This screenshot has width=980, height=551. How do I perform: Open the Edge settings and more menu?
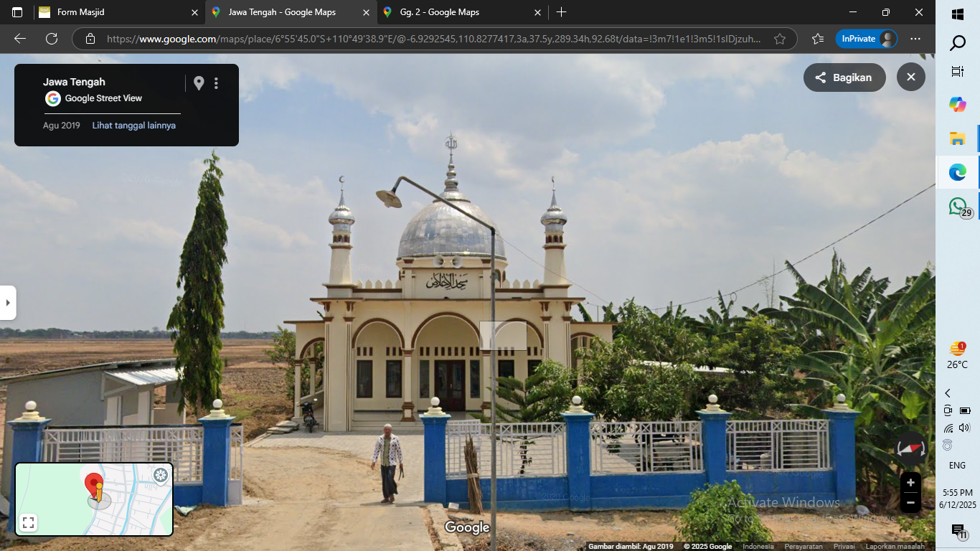[915, 39]
